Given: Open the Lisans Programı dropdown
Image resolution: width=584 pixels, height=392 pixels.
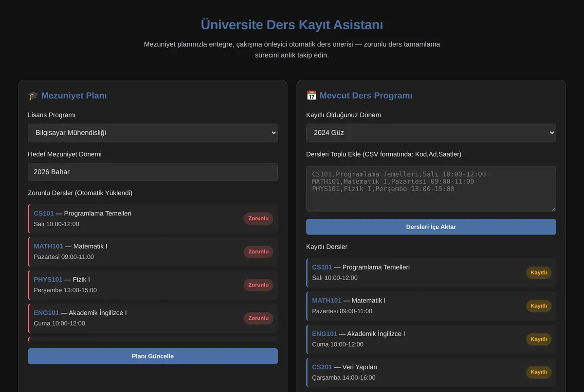Looking at the screenshot, I should click(153, 133).
